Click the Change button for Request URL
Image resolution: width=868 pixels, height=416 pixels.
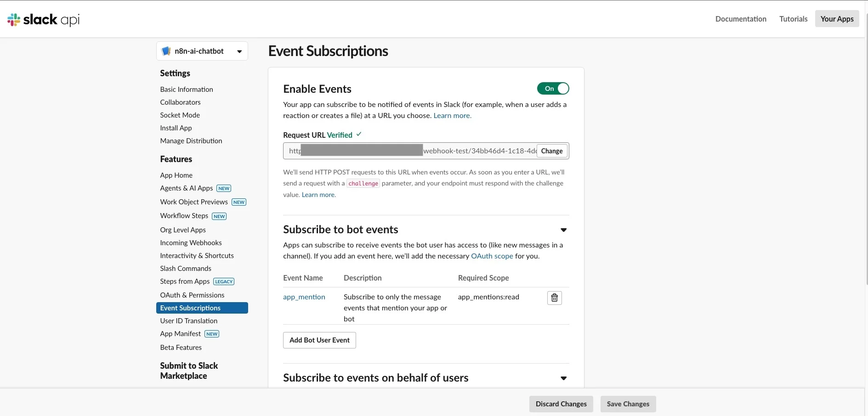[x=551, y=151]
